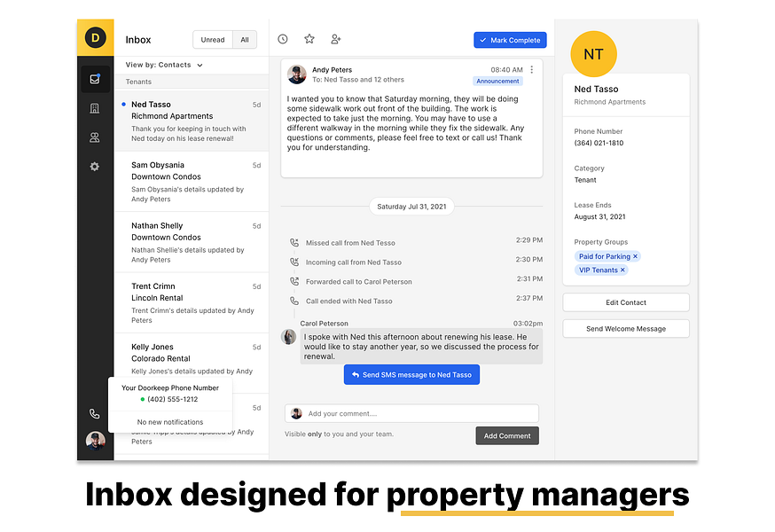Screen dimensions: 775x532
Task: Click the Mark Complete button
Action: click(x=510, y=40)
